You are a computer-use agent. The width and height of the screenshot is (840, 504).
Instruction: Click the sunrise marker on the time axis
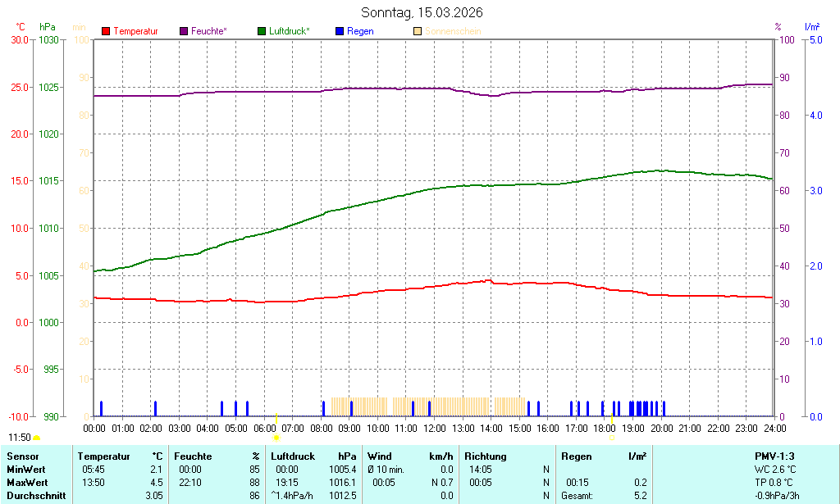(x=276, y=438)
